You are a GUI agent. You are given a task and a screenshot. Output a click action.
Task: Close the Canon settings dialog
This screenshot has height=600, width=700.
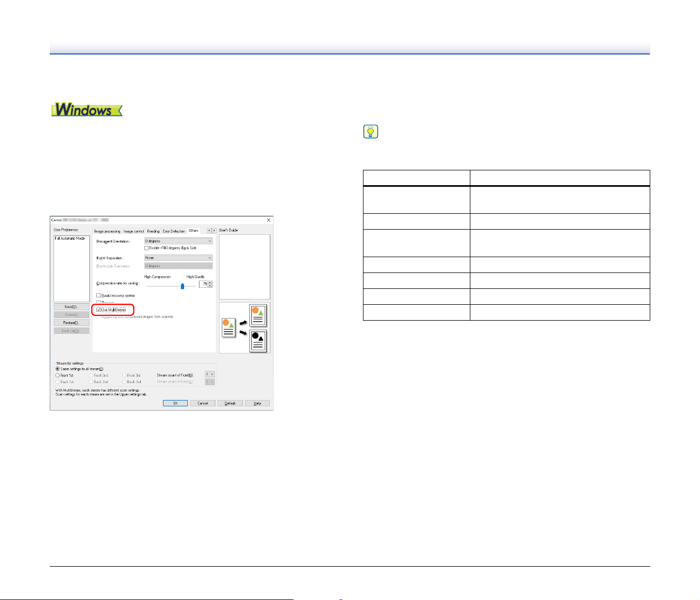point(269,220)
